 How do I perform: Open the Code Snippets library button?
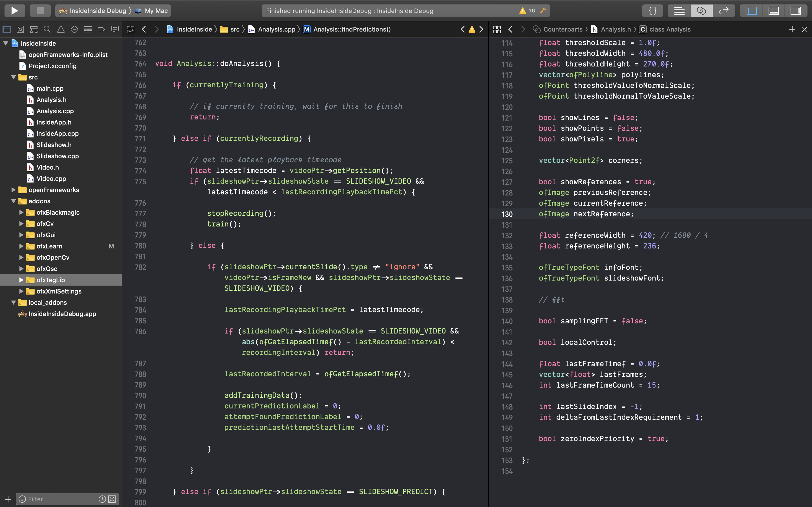pos(652,11)
